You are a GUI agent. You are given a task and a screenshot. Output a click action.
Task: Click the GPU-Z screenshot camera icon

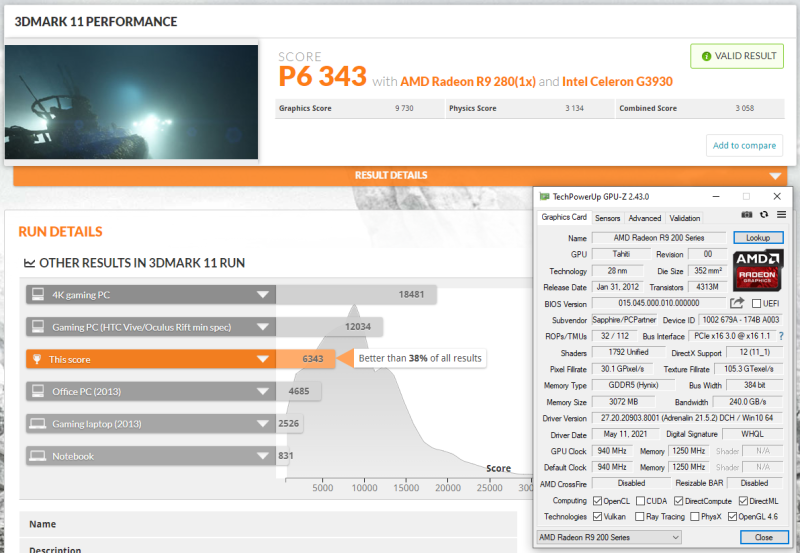[x=747, y=215]
